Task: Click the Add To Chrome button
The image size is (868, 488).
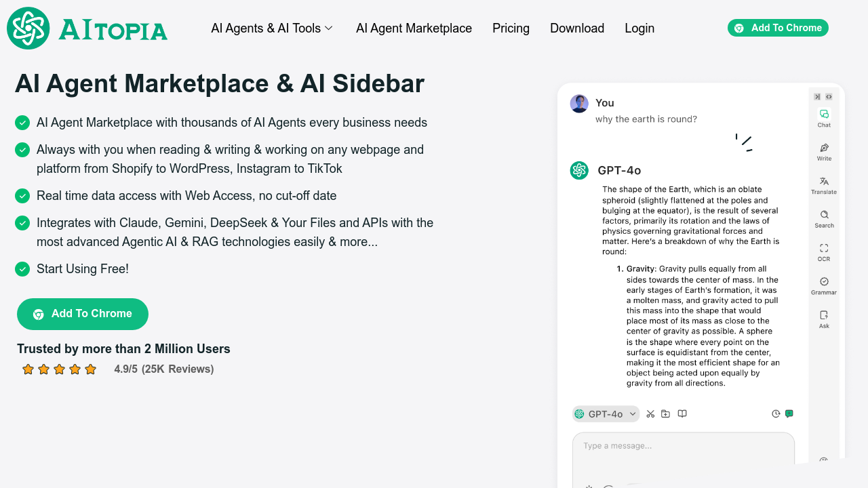Action: [778, 28]
